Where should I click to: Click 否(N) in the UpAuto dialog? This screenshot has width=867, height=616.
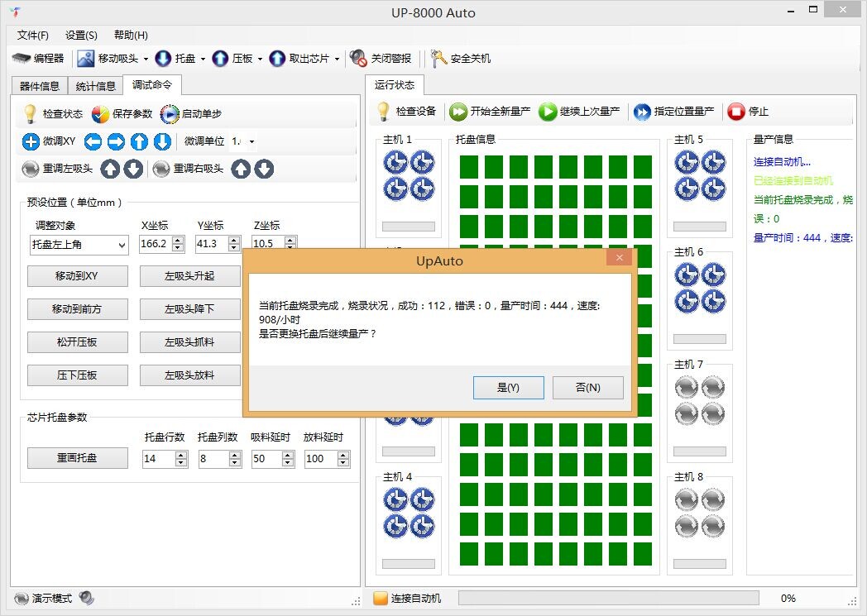[x=587, y=388]
